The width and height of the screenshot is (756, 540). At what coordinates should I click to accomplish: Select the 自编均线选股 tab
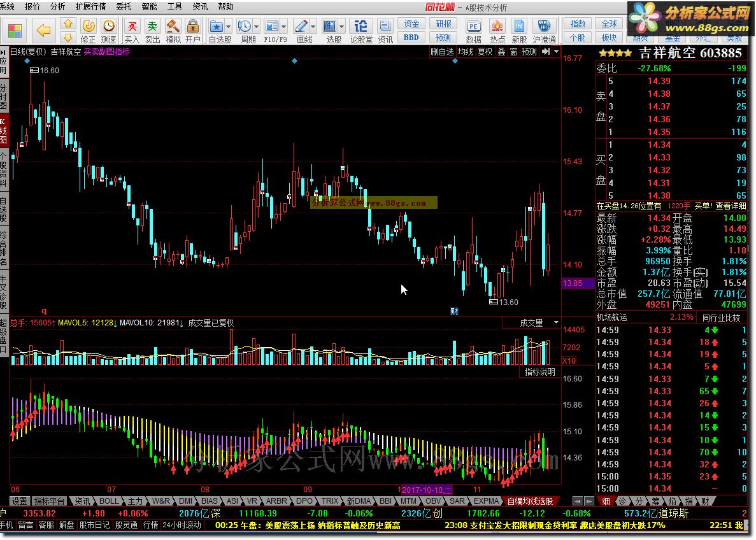tap(531, 501)
